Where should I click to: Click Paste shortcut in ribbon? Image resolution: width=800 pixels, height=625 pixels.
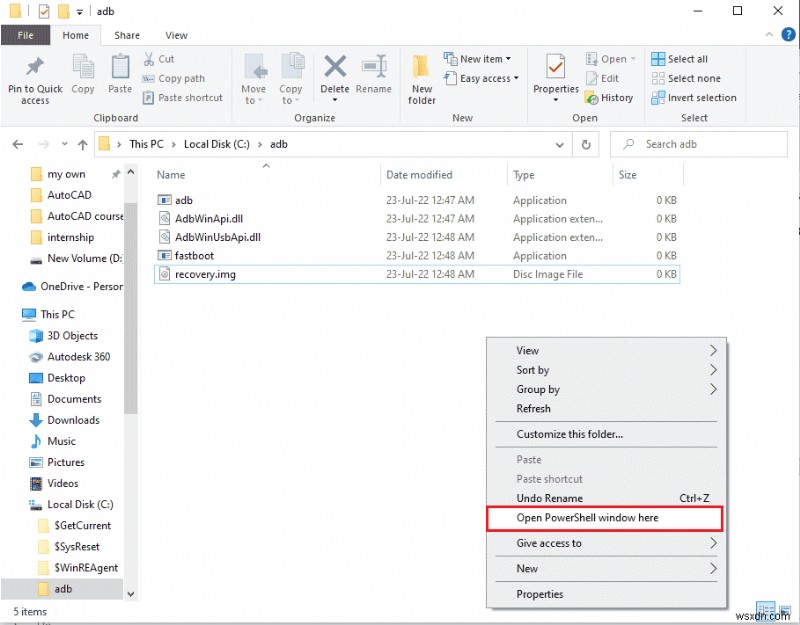pyautogui.click(x=183, y=97)
